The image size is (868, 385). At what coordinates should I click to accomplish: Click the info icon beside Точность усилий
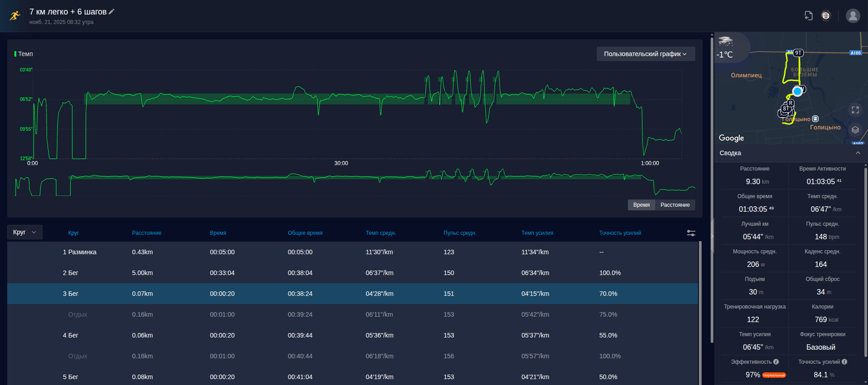coord(844,362)
